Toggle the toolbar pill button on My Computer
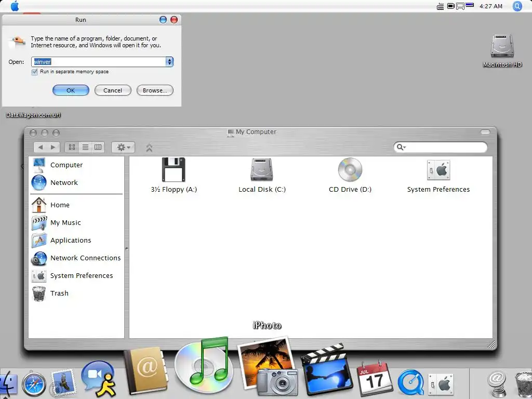 pyautogui.click(x=485, y=132)
